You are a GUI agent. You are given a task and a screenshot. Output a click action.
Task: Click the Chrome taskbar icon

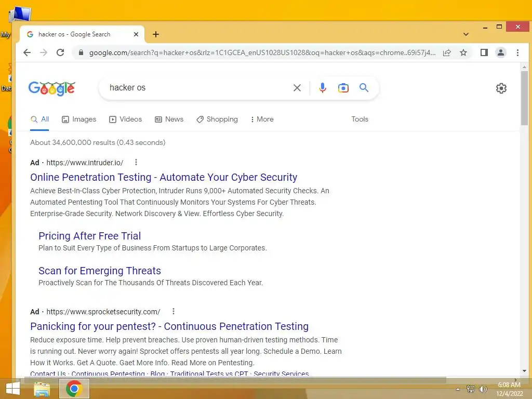pyautogui.click(x=74, y=389)
